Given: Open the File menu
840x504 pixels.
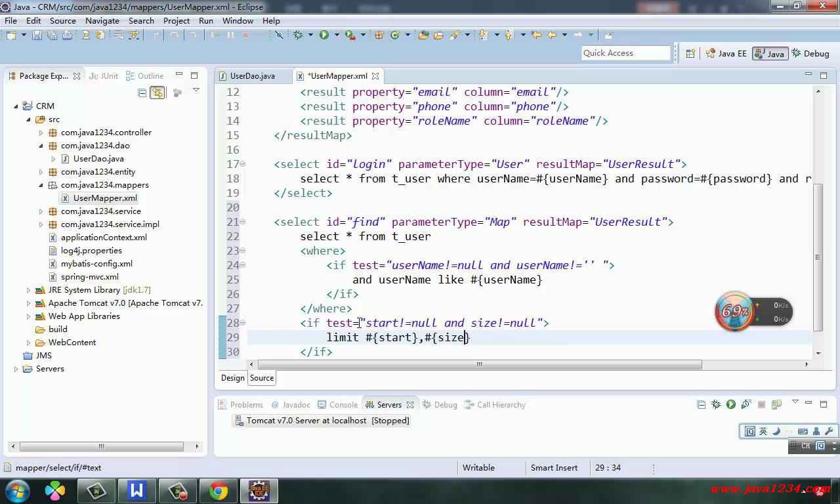Looking at the screenshot, I should tap(10, 20).
